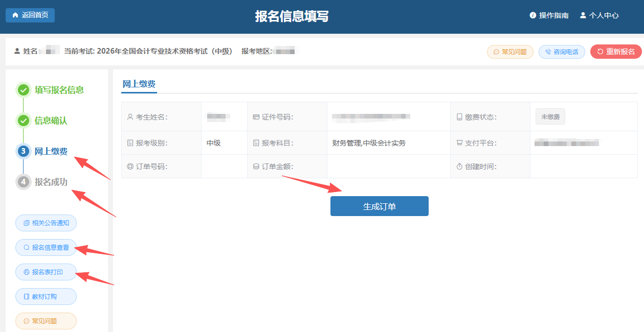Image resolution: width=644 pixels, height=332 pixels.
Task: Click green check icon of 信息确认
Action: tap(24, 121)
